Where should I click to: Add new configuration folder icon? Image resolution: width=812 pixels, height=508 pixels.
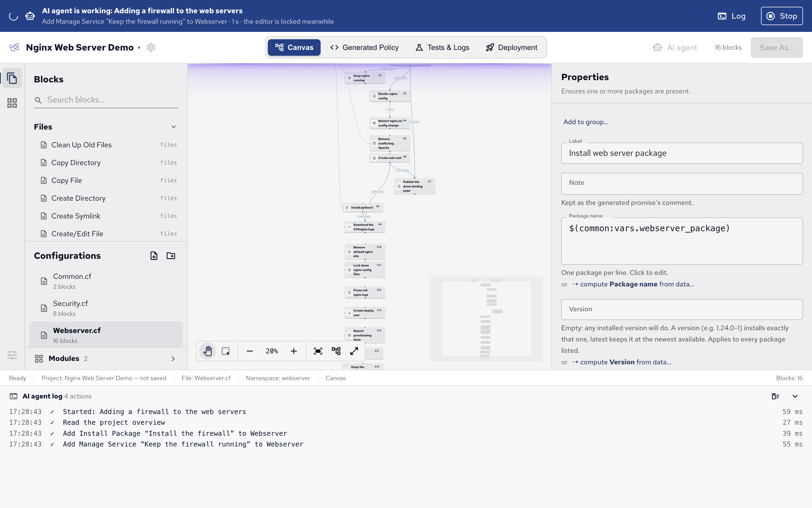171,256
